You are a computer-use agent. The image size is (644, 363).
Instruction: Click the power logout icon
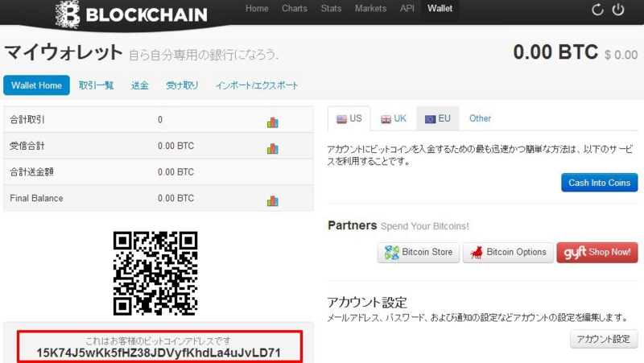tap(618, 10)
